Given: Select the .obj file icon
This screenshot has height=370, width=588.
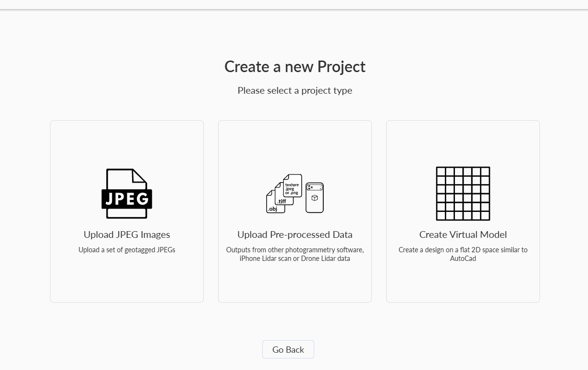Looking at the screenshot, I should pyautogui.click(x=272, y=204).
